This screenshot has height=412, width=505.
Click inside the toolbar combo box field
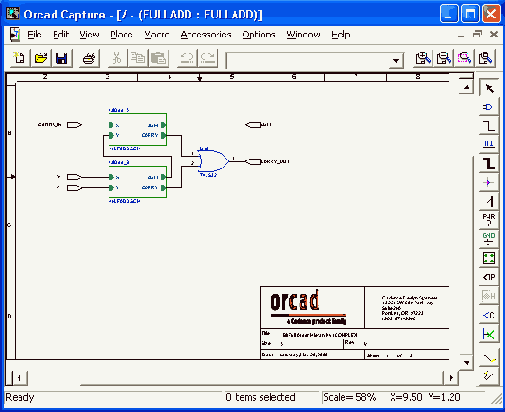pos(308,60)
